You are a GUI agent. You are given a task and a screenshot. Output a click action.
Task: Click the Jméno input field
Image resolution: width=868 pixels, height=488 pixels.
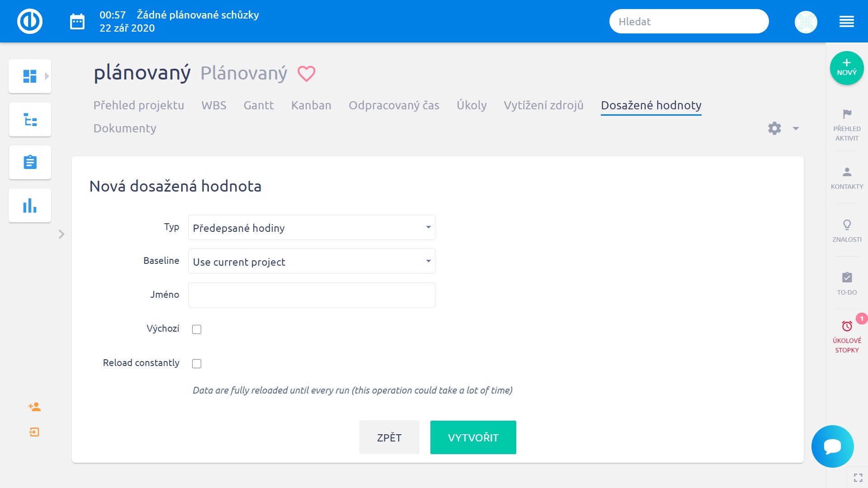click(x=311, y=295)
